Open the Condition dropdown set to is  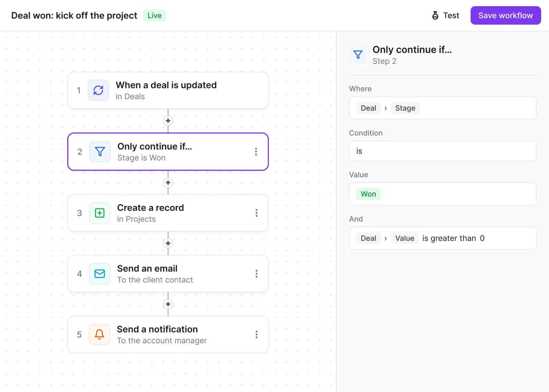coord(443,151)
